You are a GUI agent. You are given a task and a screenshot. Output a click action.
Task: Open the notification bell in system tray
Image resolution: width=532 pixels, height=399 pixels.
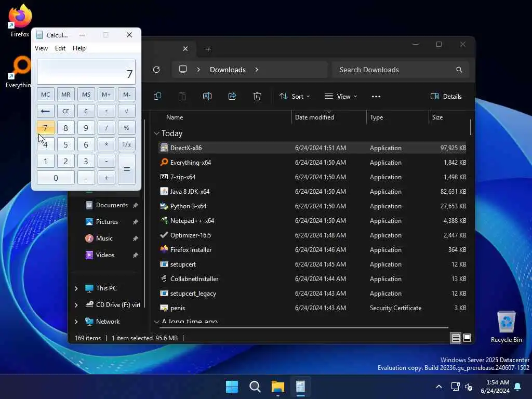click(518, 387)
